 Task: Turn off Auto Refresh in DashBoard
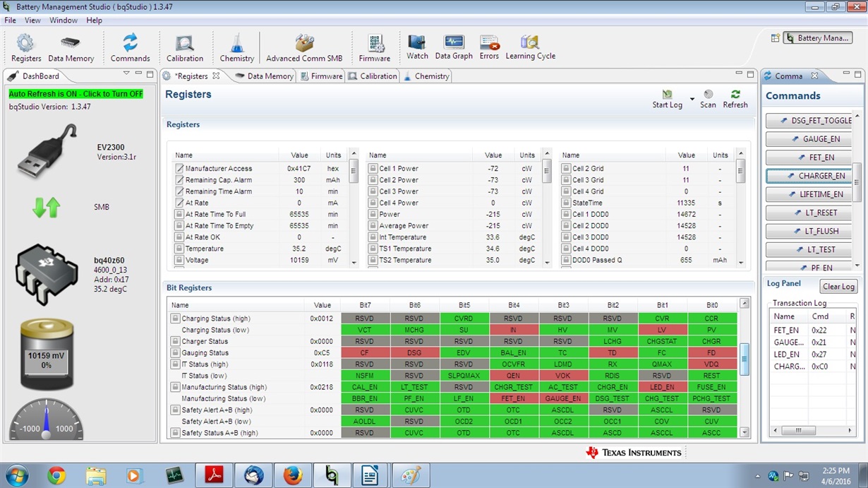(76, 94)
